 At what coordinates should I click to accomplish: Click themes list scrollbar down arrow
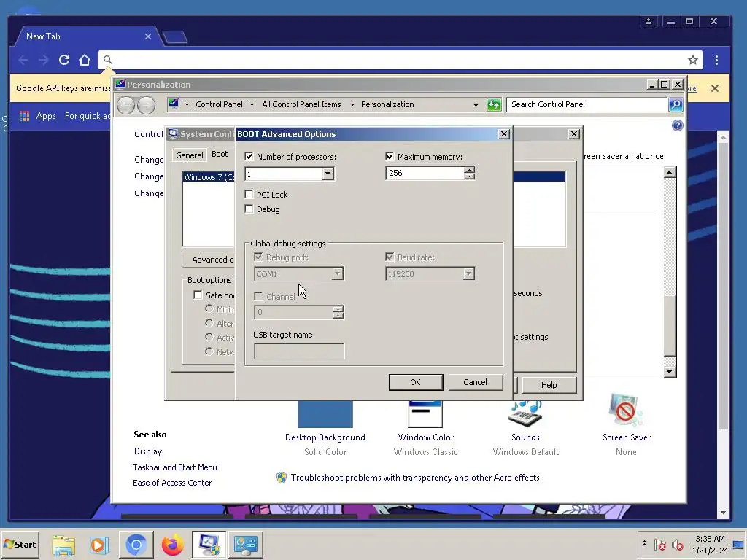click(670, 372)
